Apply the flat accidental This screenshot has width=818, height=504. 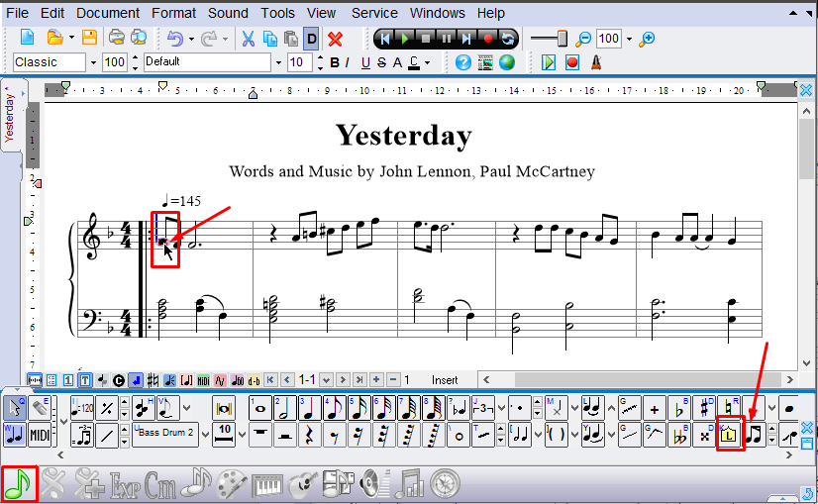[x=679, y=408]
